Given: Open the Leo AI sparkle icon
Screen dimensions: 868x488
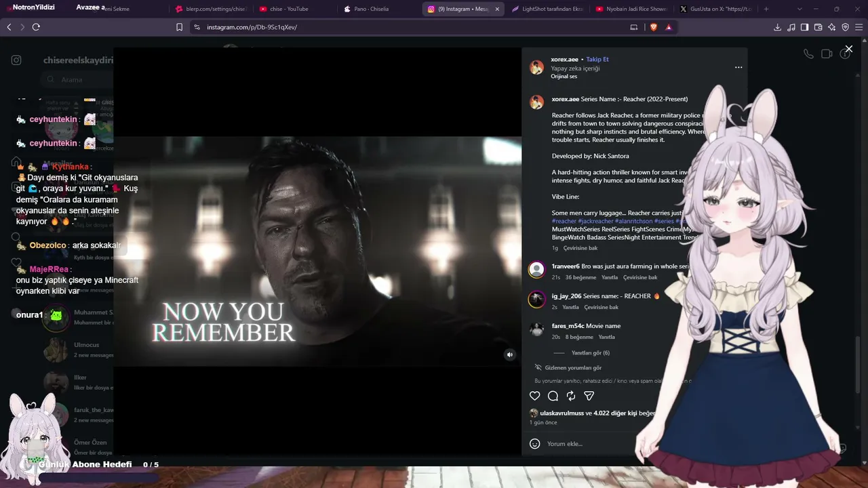Looking at the screenshot, I should pos(831,27).
